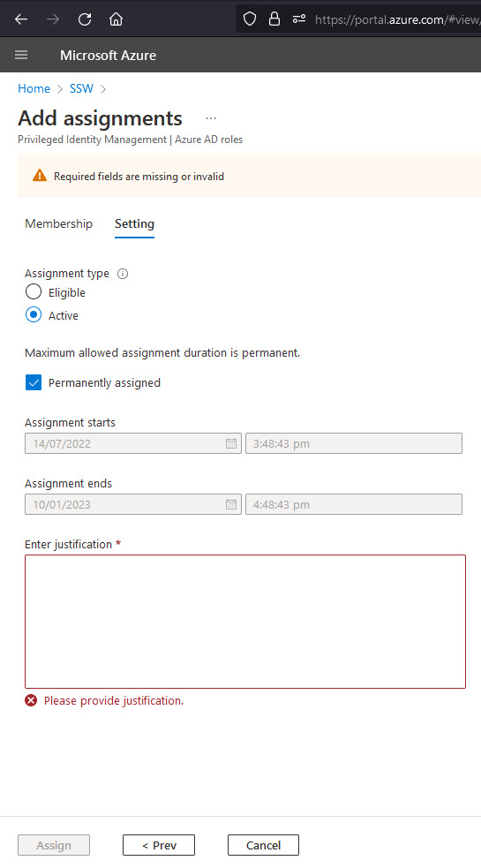481x868 pixels.
Task: Cancel adding the assignment
Action: pyautogui.click(x=264, y=845)
